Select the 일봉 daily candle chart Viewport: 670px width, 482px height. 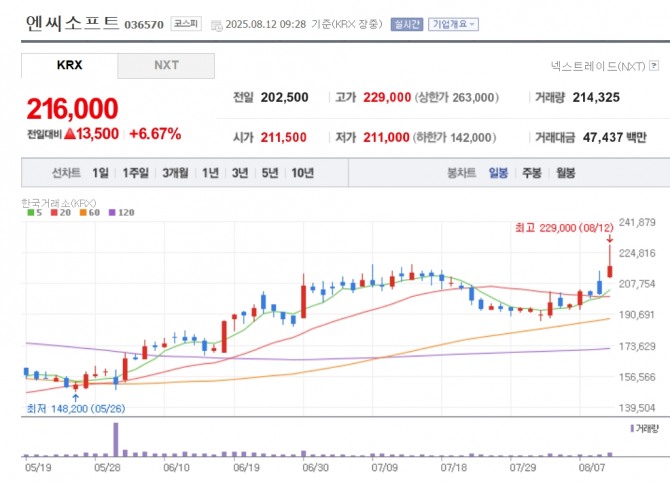click(x=498, y=173)
